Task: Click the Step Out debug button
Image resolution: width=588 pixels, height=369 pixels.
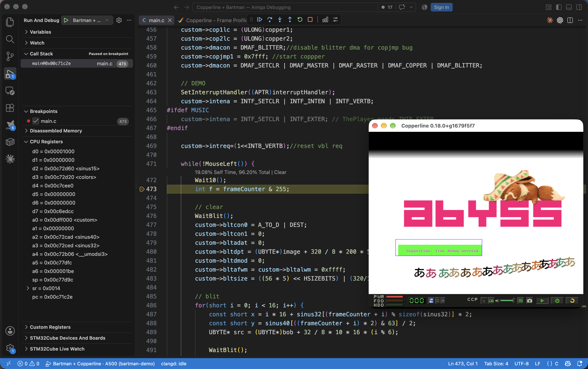Action: [290, 20]
